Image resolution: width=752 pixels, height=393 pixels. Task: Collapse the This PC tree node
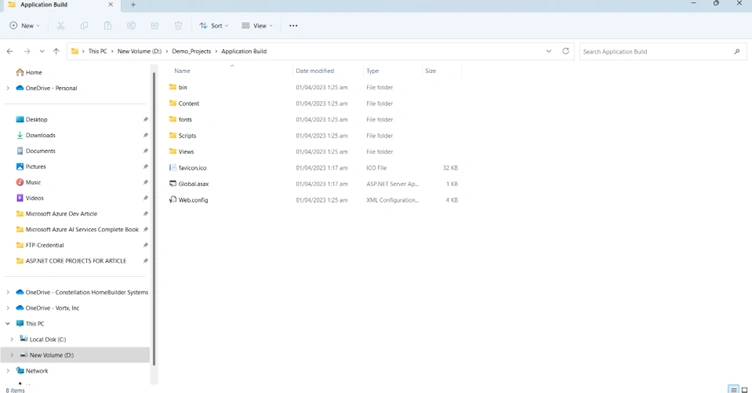pos(8,323)
